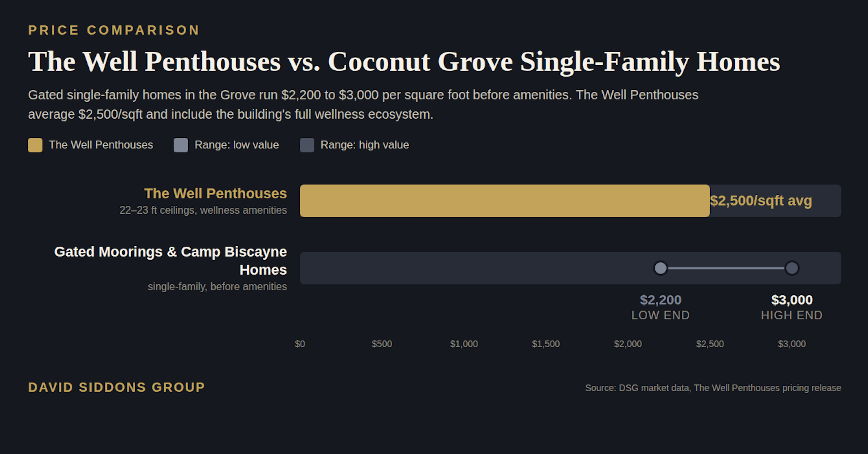This screenshot has width=868, height=454.
Task: Click the $2,500/sqft avg bar label
Action: point(761,201)
